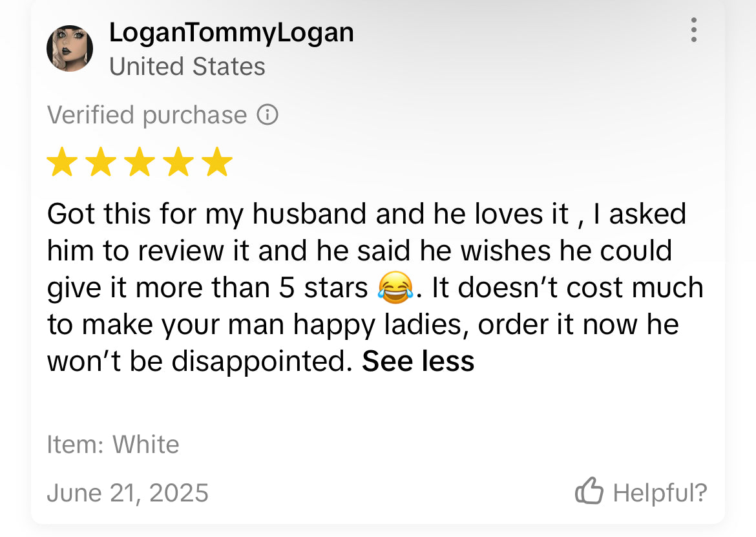Open the LoganTommyLogan username link
The image size is (756, 537).
tap(231, 32)
